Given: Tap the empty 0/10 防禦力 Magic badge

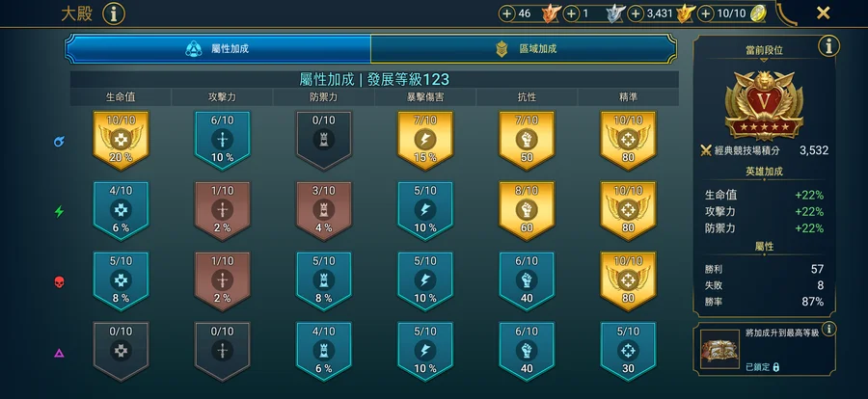Looking at the screenshot, I should pyautogui.click(x=323, y=141).
